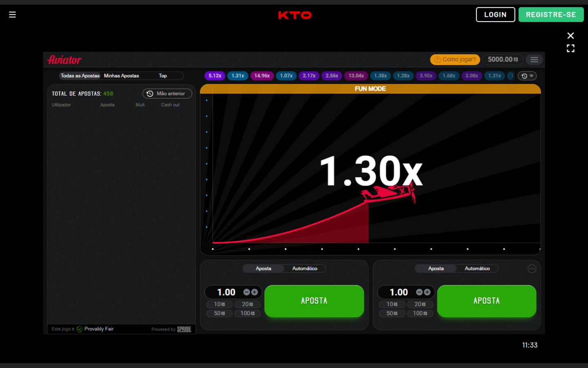This screenshot has height=368, width=588.
Task: Set left bet to 20 R$
Action: click(x=247, y=304)
